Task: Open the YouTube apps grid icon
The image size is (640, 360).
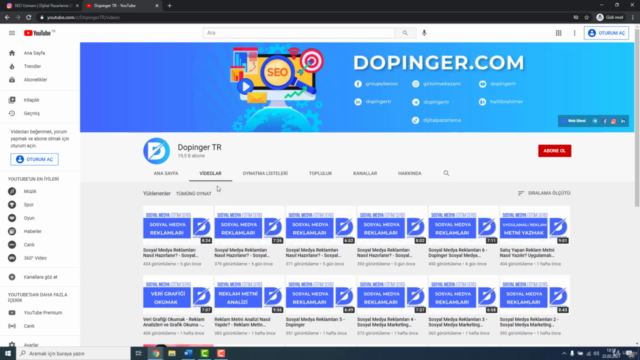Action: 558,33
